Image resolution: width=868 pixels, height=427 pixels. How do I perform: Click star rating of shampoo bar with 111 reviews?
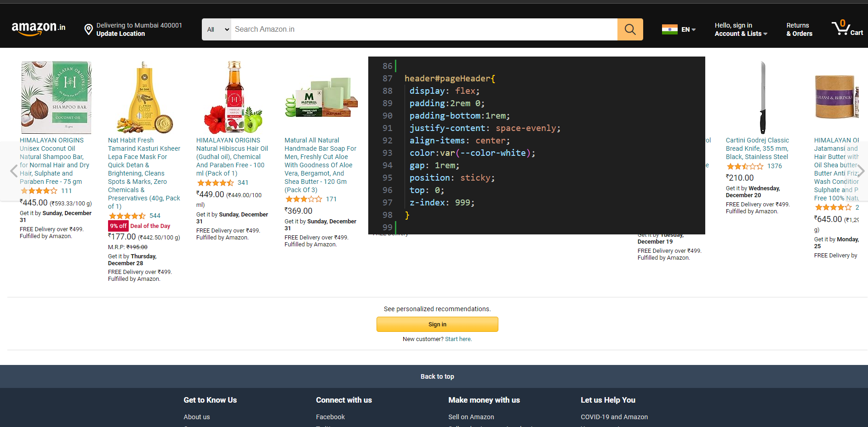tap(39, 191)
